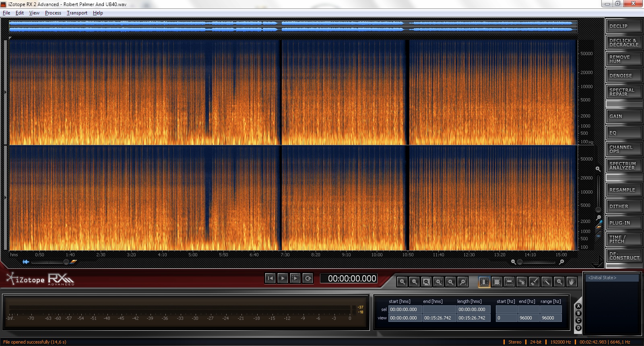Open the Help menu

(x=98, y=13)
